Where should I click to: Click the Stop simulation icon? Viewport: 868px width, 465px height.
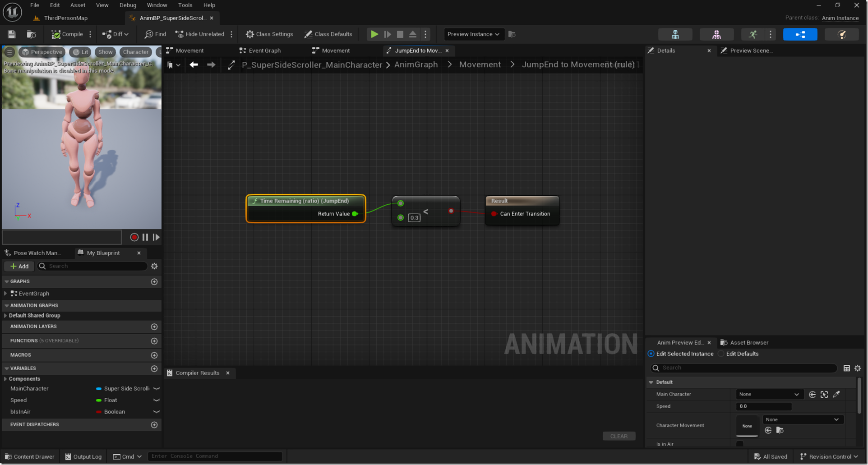tap(400, 34)
